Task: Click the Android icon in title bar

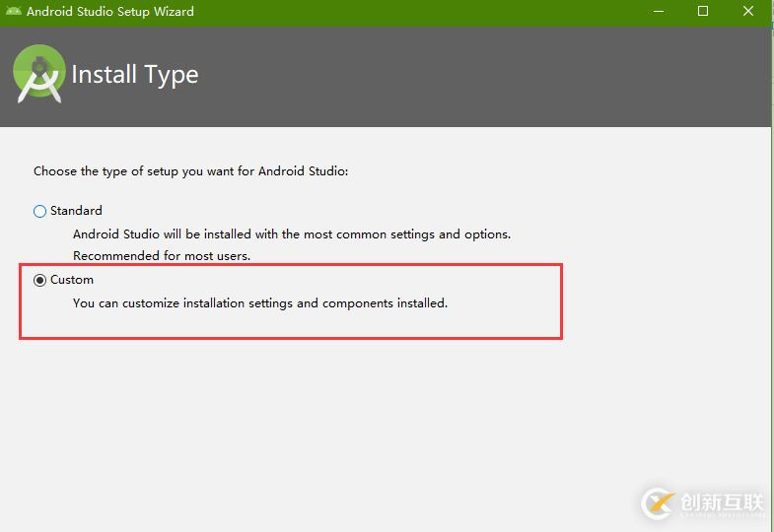Action: [14, 11]
